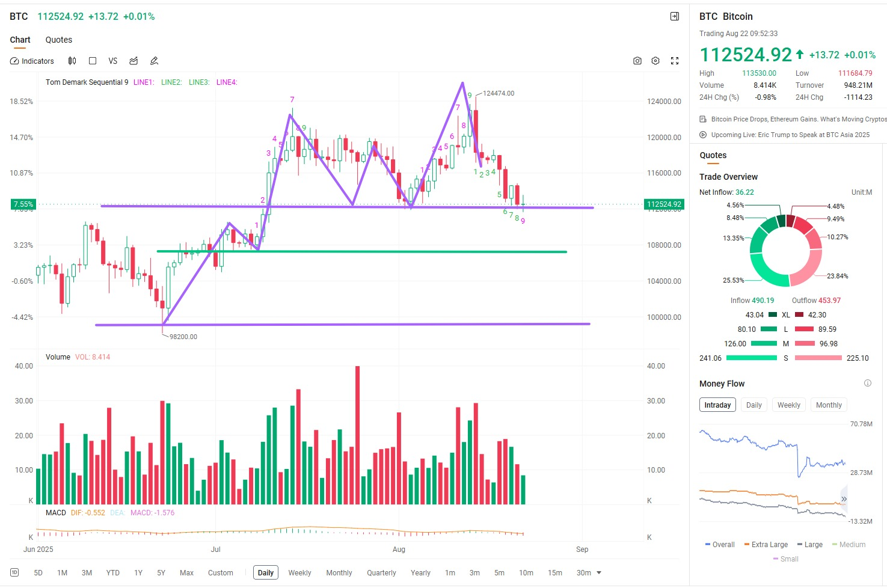The width and height of the screenshot is (887, 588).
Task: Select Weekly money flow tab
Action: (x=788, y=405)
